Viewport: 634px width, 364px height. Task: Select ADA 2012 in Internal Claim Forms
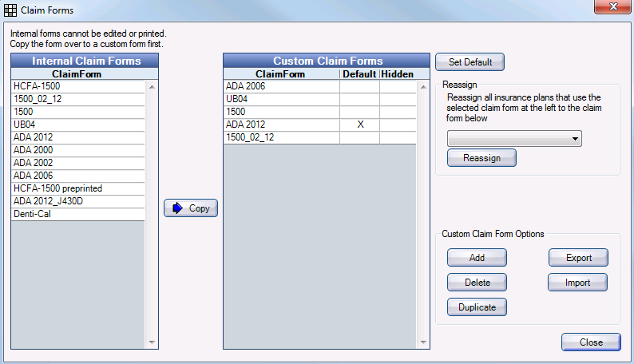(x=78, y=137)
